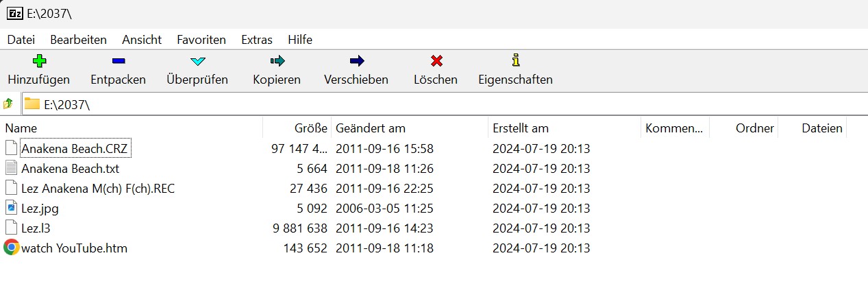Click the green plus Hinzufügen icon
The height and width of the screenshot is (284, 868).
point(39,61)
